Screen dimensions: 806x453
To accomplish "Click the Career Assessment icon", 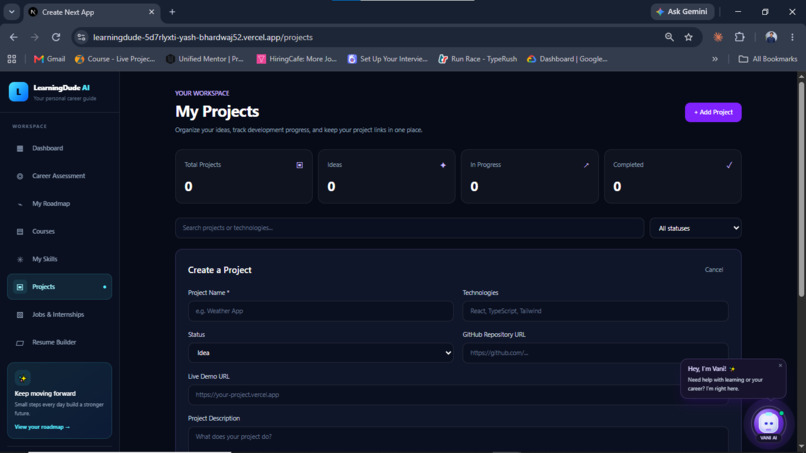I will pos(20,176).
